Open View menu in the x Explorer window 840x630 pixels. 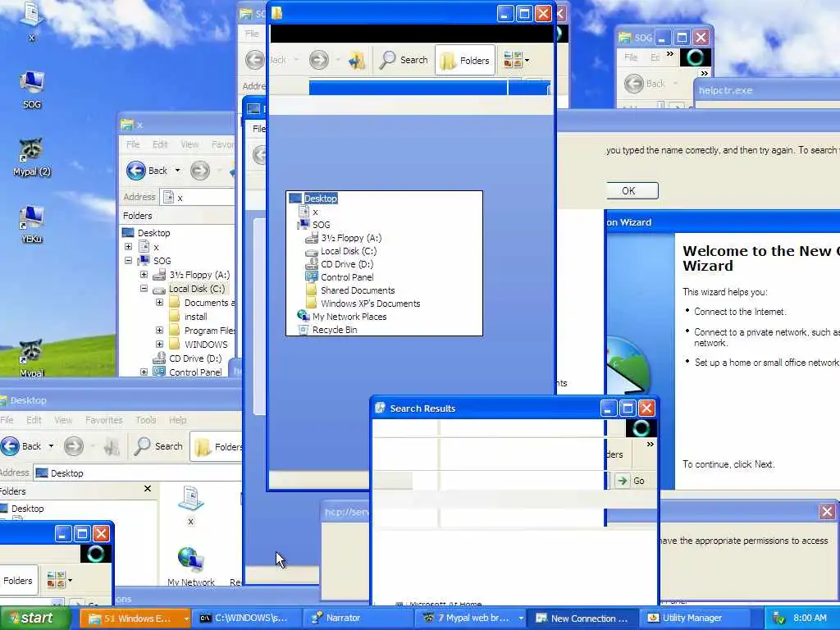pos(189,144)
